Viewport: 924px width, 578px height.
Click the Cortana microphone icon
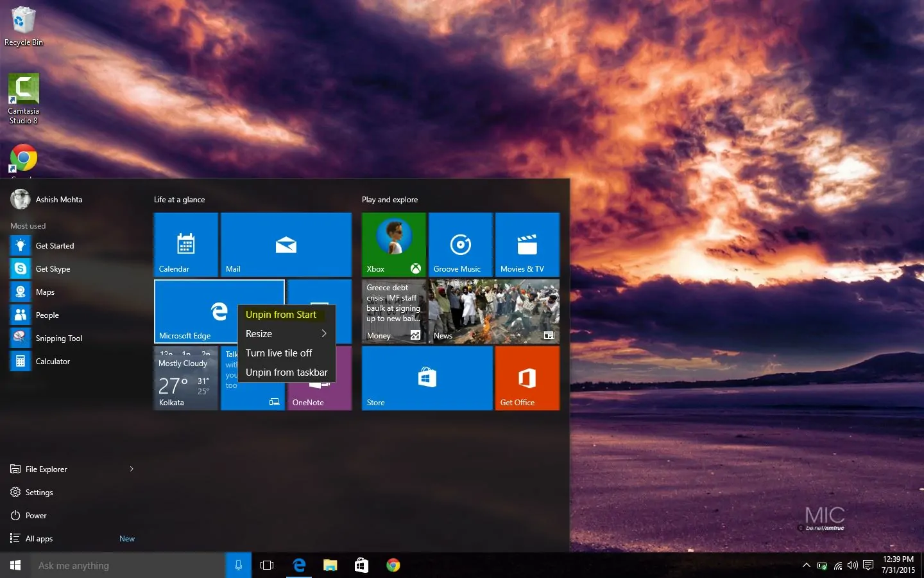pyautogui.click(x=238, y=565)
